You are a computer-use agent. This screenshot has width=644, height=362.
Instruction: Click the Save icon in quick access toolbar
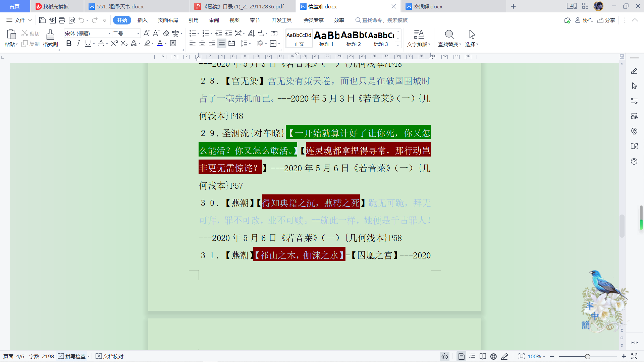42,20
